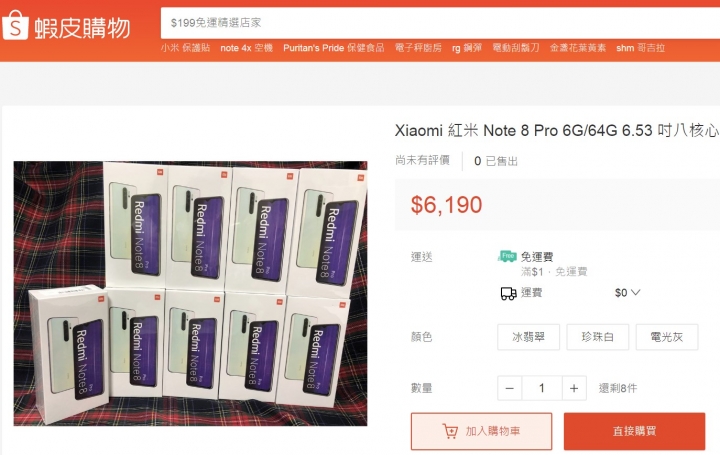Click the 直接購買 buy now button

[635, 431]
